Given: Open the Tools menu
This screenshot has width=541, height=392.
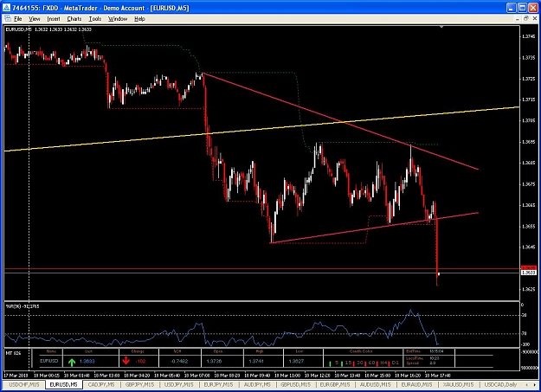Looking at the screenshot, I should pos(95,19).
